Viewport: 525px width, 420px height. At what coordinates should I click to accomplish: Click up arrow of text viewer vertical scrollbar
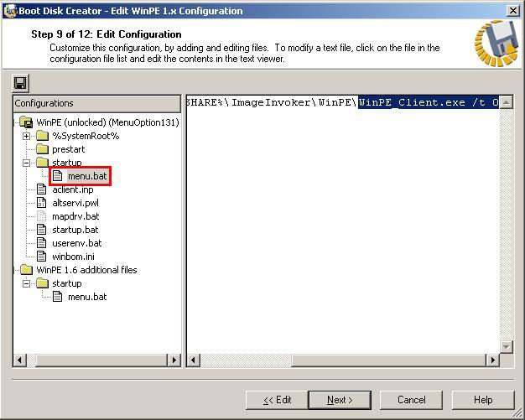coord(507,102)
